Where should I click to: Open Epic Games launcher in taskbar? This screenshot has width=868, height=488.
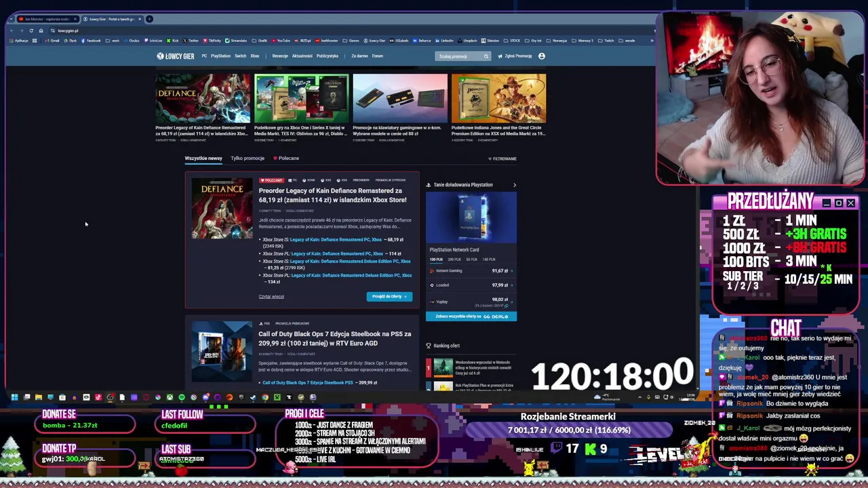click(x=241, y=397)
